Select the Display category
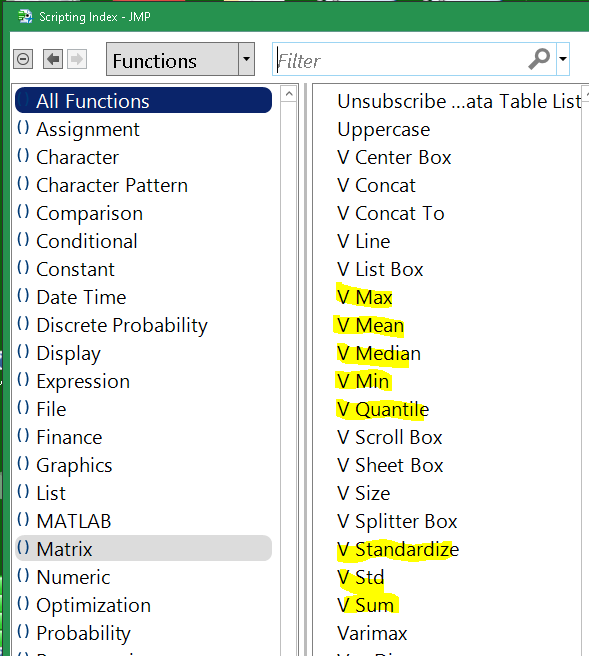 pos(69,354)
